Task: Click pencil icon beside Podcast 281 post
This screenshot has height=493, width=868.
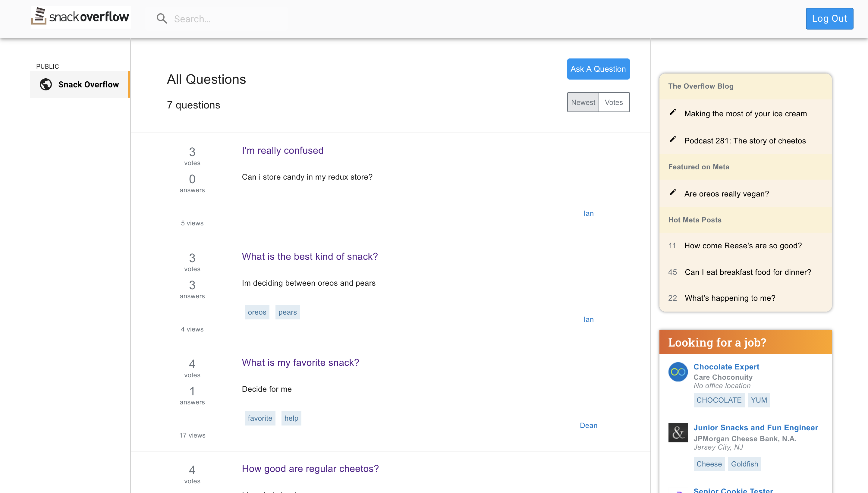Action: 673,140
